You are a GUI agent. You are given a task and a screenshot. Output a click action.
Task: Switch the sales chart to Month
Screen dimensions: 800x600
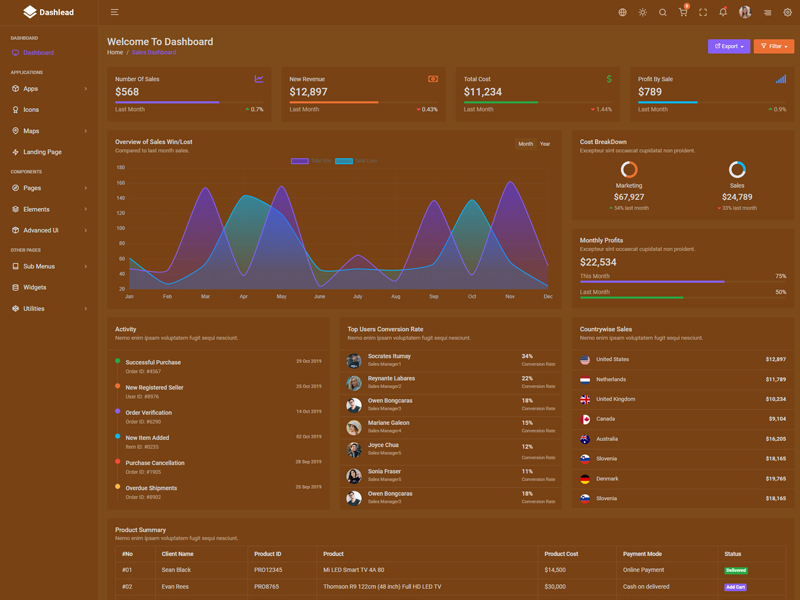(526, 144)
